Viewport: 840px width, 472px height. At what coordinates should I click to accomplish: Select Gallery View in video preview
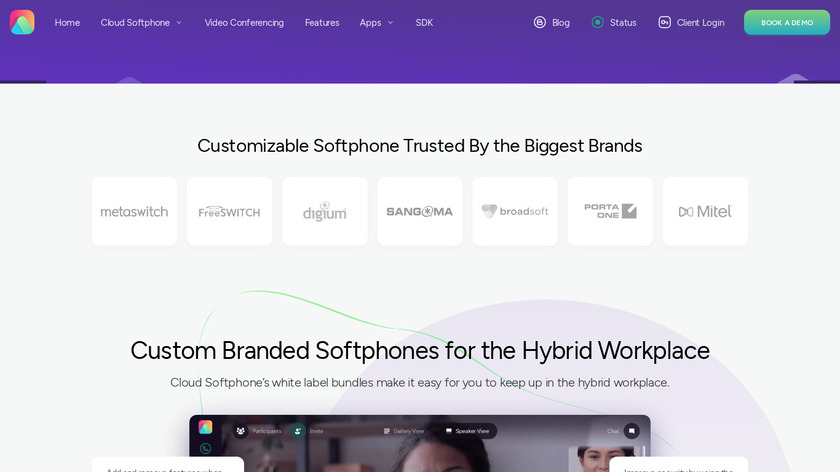404,431
